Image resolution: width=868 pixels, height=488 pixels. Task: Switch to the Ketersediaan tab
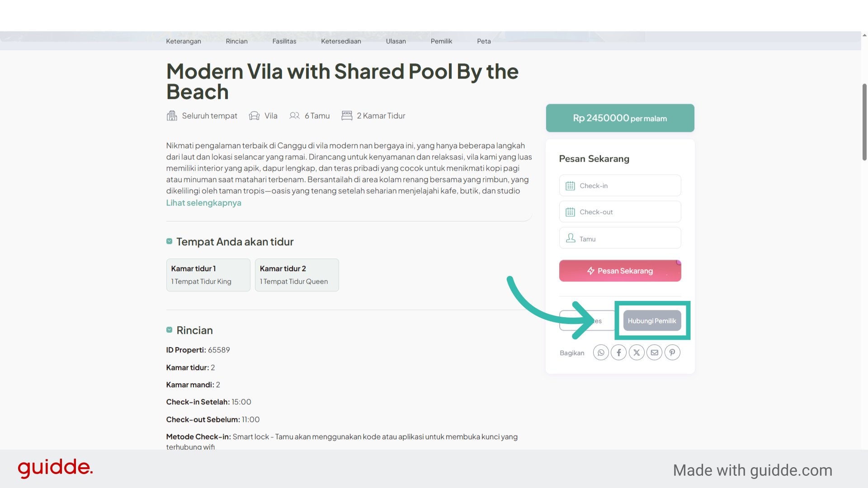click(341, 41)
